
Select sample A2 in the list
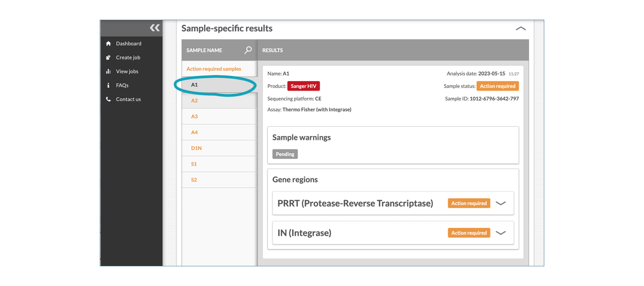[x=219, y=101]
